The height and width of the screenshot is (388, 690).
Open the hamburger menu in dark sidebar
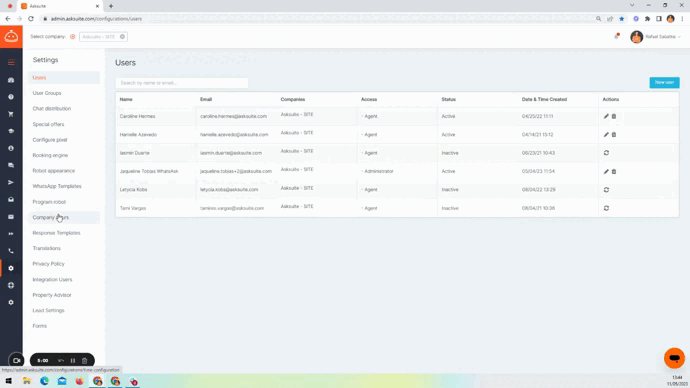pyautogui.click(x=11, y=62)
